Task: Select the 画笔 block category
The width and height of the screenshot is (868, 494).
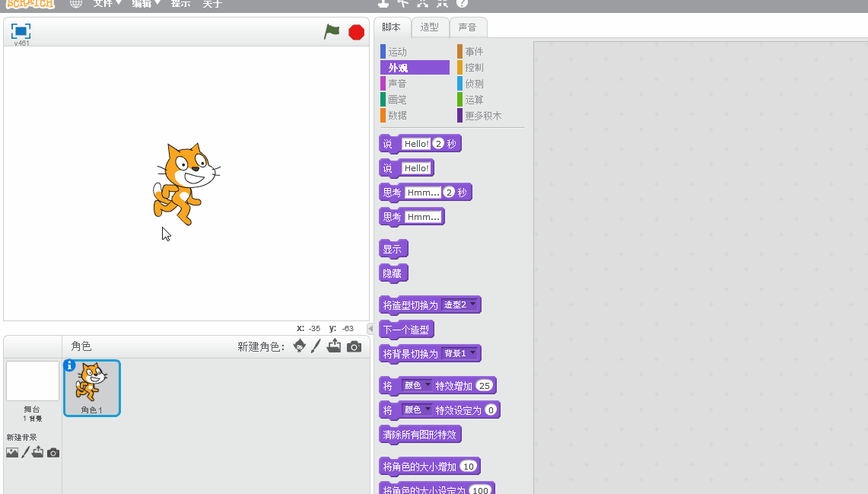Action: tap(415, 100)
